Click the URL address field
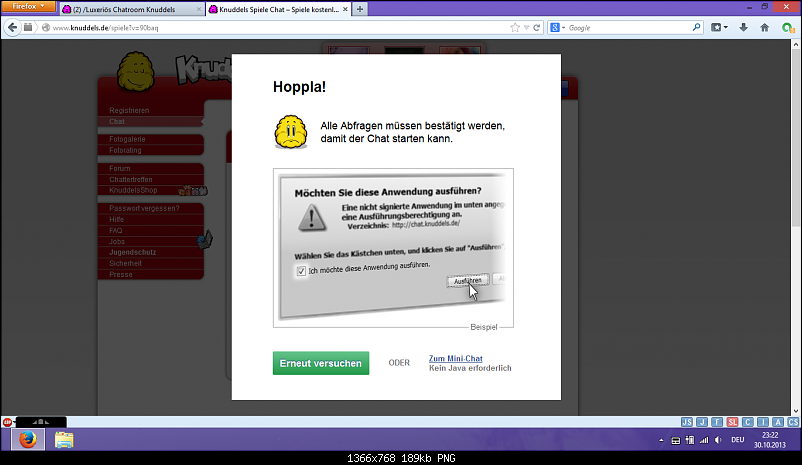This screenshot has height=465, width=802. (x=279, y=28)
